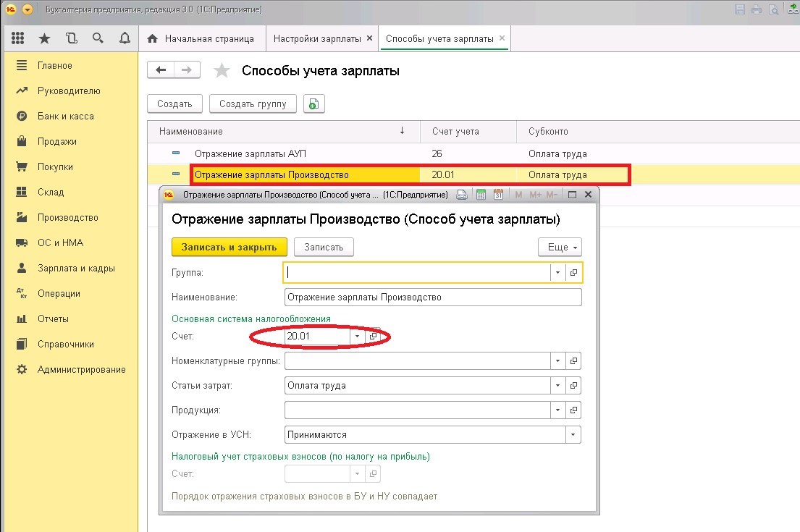Click the print icon in title bar

point(757,9)
